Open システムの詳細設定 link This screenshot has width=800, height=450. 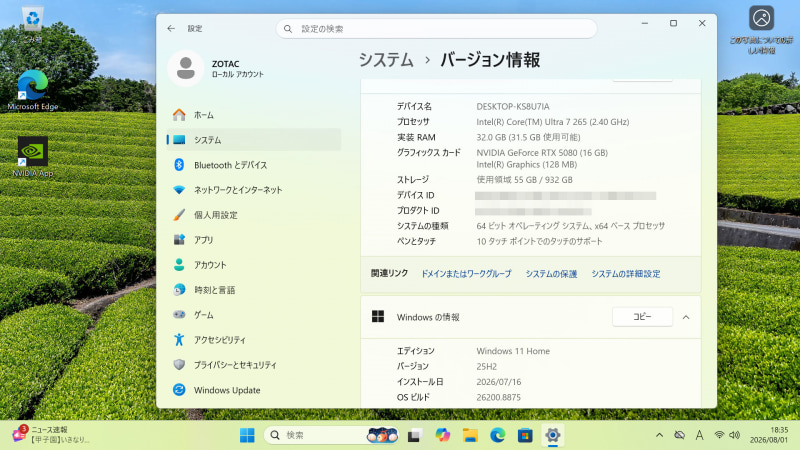click(626, 273)
